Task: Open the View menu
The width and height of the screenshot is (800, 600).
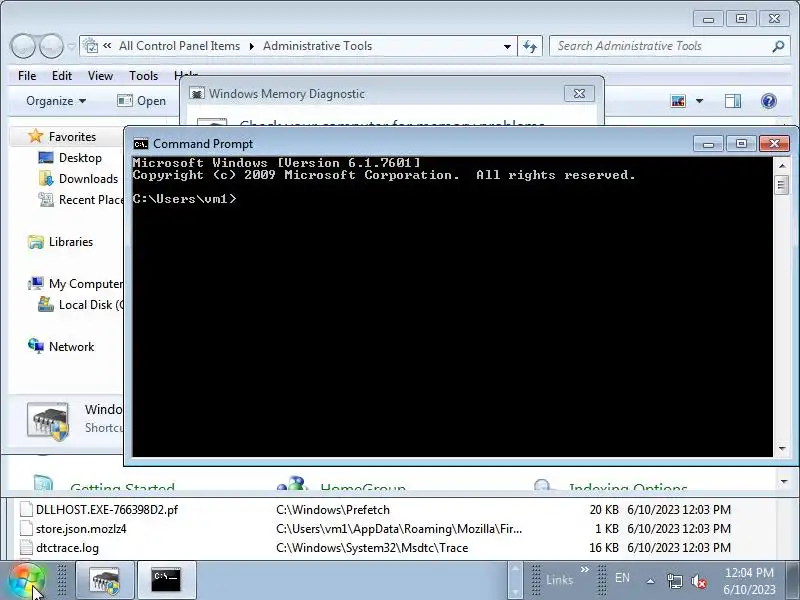Action: point(100,76)
